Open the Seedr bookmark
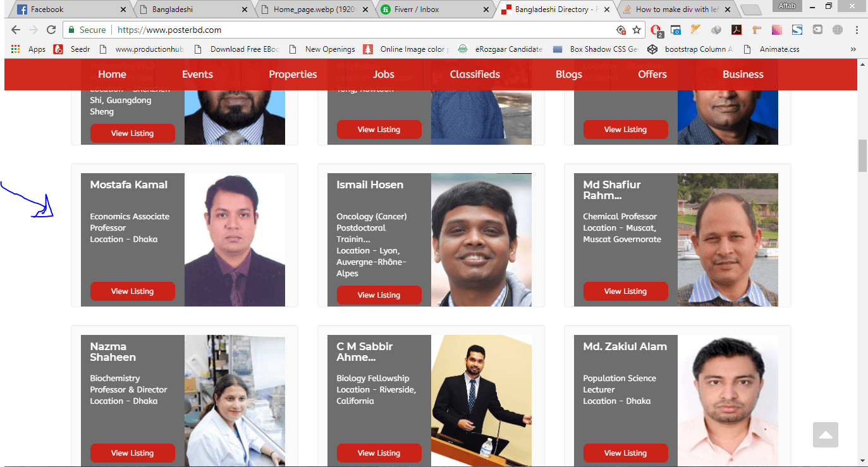Image resolution: width=868 pixels, height=467 pixels. 71,49
